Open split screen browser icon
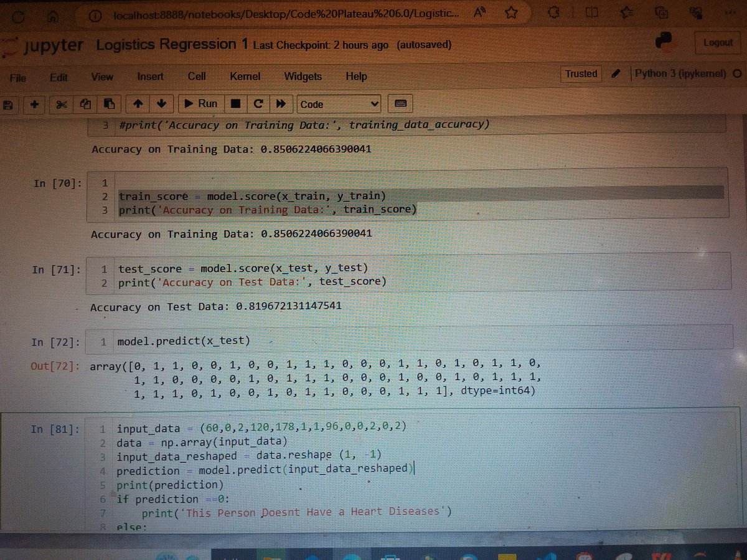This screenshot has width=747, height=560. (592, 12)
